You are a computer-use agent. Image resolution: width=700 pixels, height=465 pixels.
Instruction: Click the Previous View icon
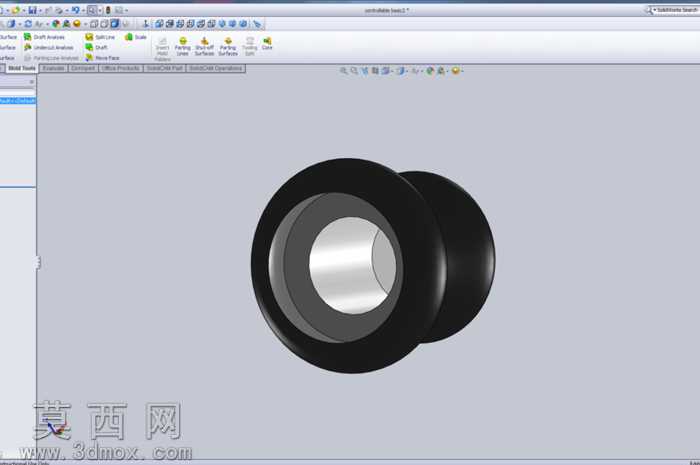365,71
